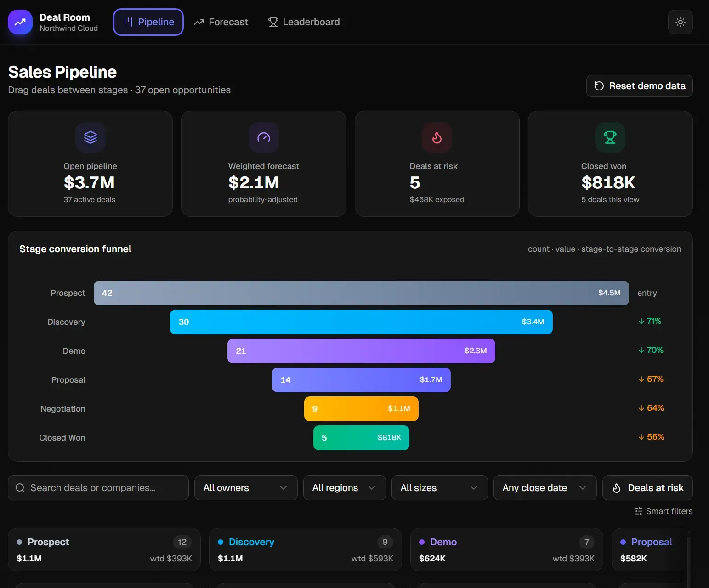
Task: Click the $468K exposed text
Action: pyautogui.click(x=437, y=199)
